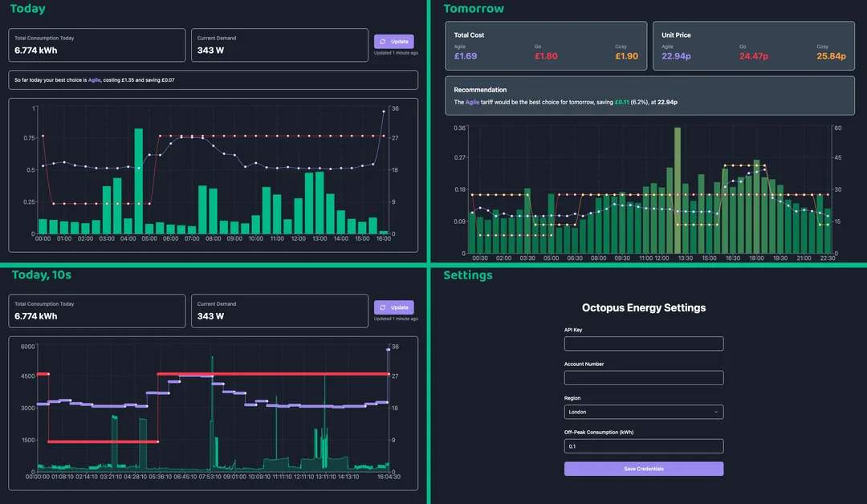Click the Today section heading

[27, 8]
